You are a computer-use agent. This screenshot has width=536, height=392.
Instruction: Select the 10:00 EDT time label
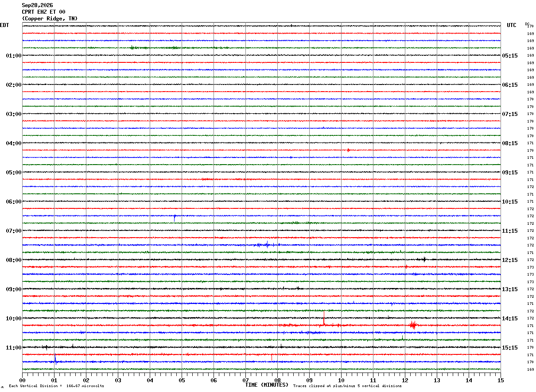(13, 319)
